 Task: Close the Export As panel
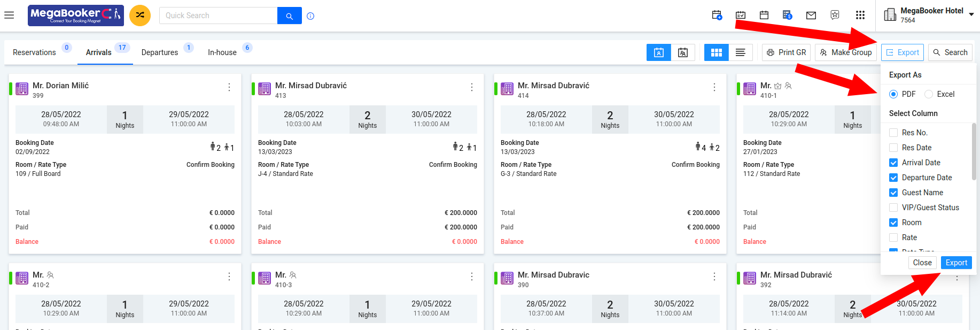922,263
